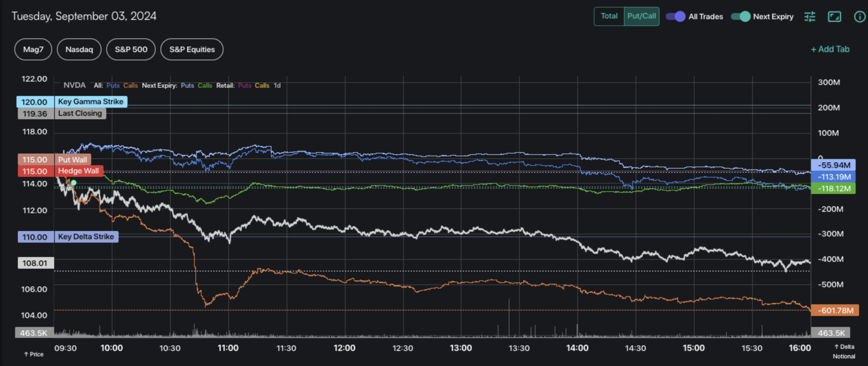
Task: Select the red Hedge Wall level label
Action: click(78, 171)
